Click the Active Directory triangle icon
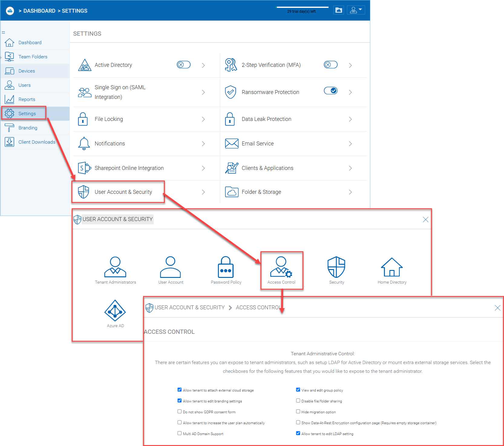Image resolution: width=504 pixels, height=446 pixels. click(85, 65)
